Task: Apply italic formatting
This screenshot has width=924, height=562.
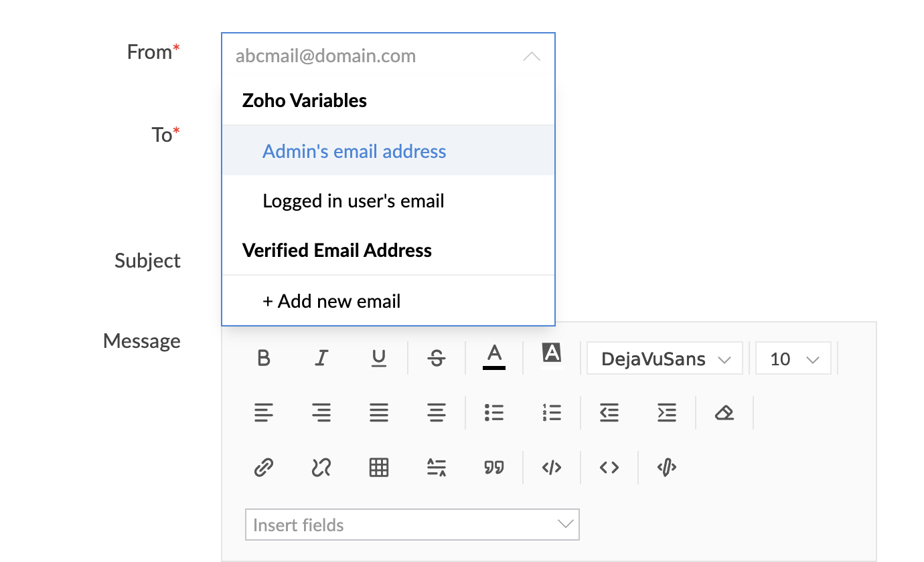Action: tap(321, 359)
